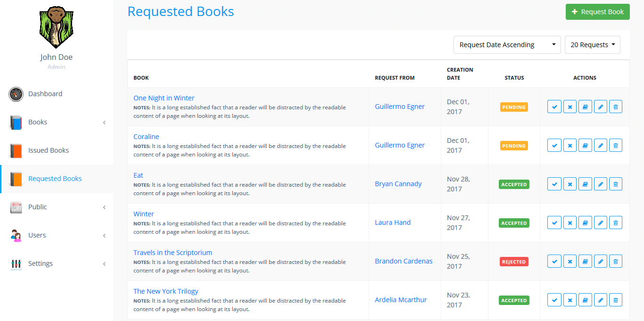Edit the Winter request with the pencil icon
644x321 pixels.
(x=600, y=223)
